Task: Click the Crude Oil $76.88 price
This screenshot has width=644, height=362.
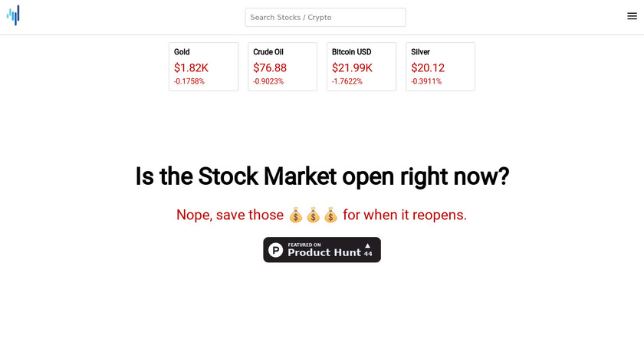Action: point(270,67)
